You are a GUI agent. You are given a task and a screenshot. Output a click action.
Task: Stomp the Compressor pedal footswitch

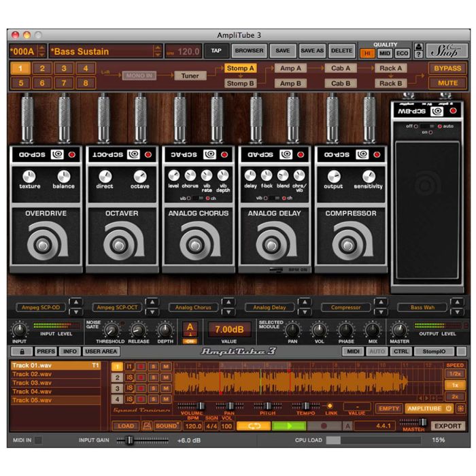[347, 245]
